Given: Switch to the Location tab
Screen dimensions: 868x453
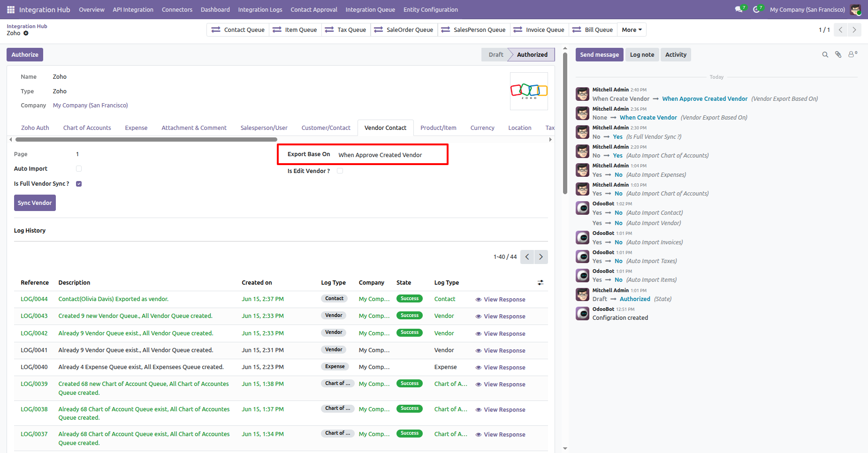Looking at the screenshot, I should [520, 128].
